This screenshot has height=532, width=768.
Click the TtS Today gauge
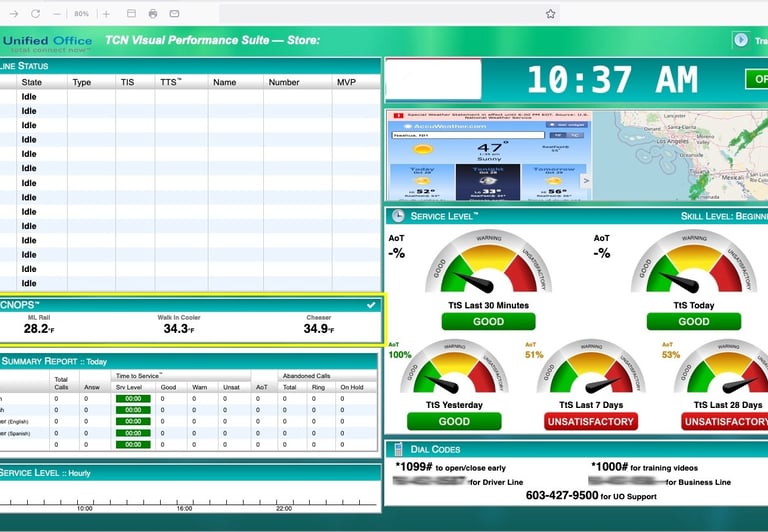click(694, 262)
